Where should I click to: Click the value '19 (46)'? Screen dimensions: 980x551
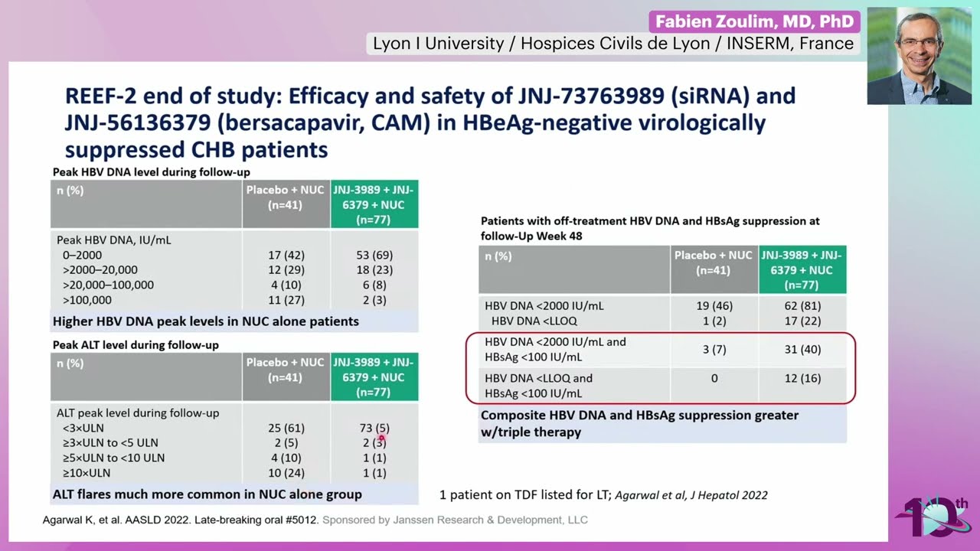coord(714,305)
